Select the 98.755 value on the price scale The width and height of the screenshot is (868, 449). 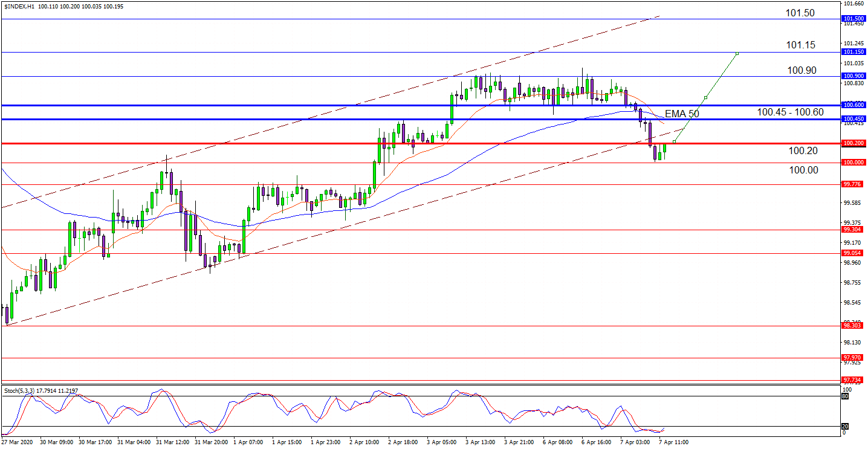851,283
